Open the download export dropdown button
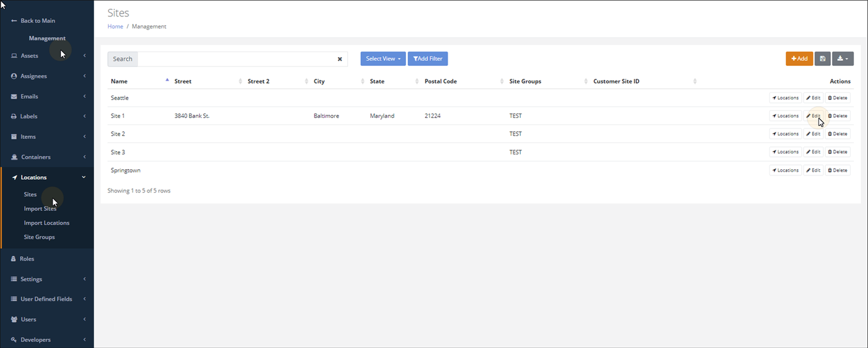Screen dimensions: 868x348 (x=843, y=58)
